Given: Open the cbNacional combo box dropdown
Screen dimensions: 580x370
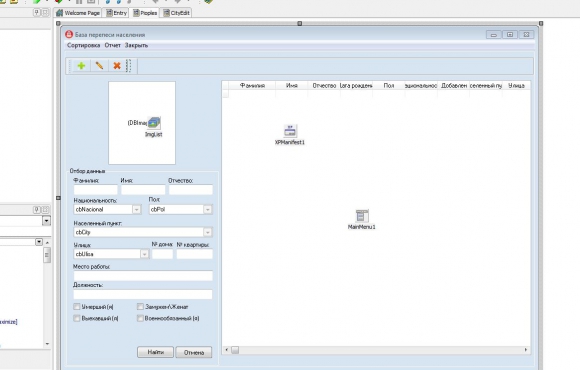Looking at the screenshot, I should pos(136,210).
